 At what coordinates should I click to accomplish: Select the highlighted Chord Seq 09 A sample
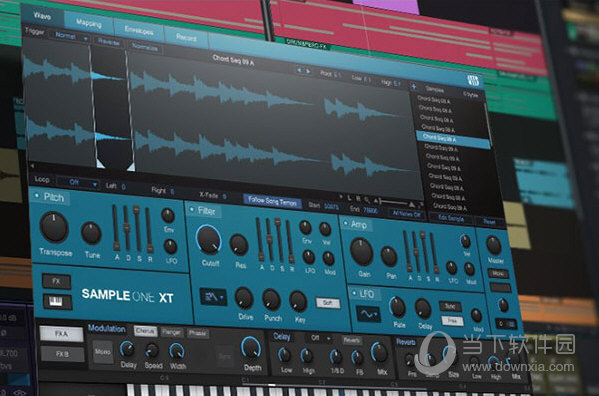[x=453, y=139]
